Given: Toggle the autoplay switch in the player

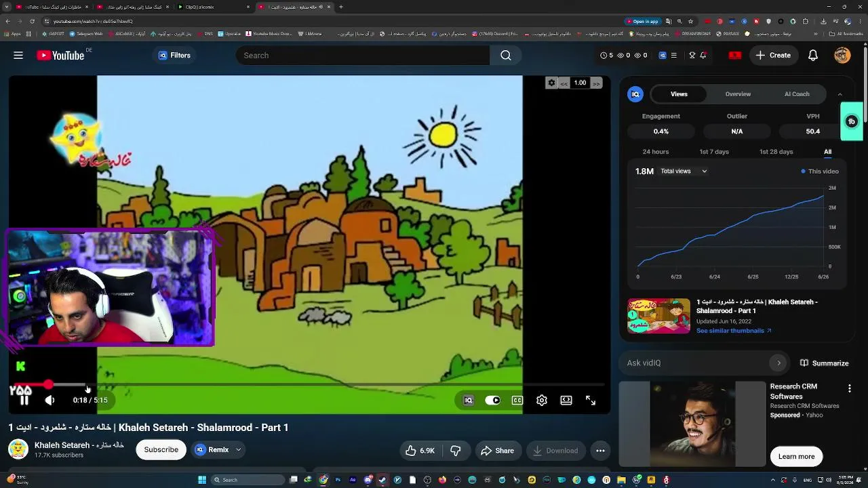Looking at the screenshot, I should coord(493,401).
